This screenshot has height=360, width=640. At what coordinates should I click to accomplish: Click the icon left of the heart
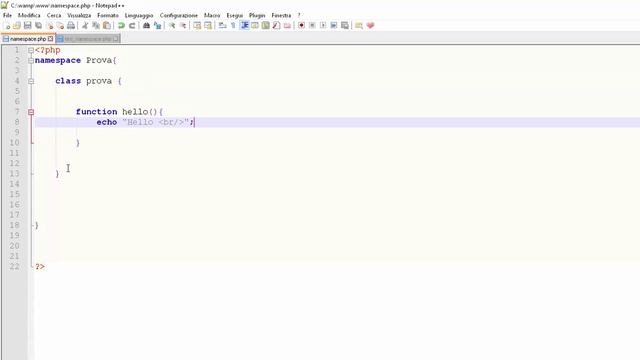point(359,25)
